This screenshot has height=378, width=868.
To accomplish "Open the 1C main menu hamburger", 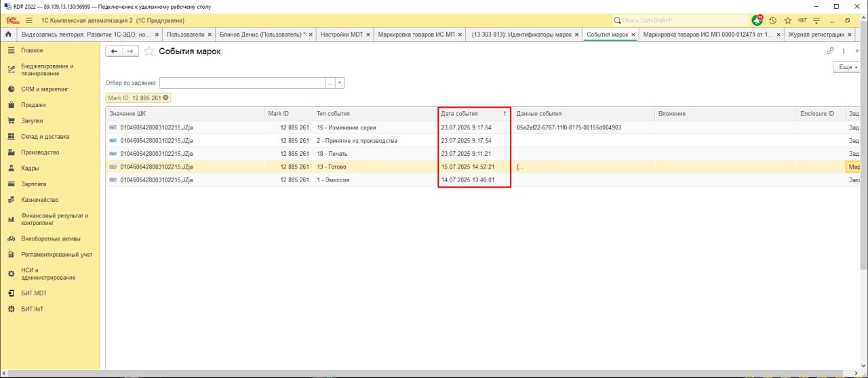I will [x=29, y=20].
